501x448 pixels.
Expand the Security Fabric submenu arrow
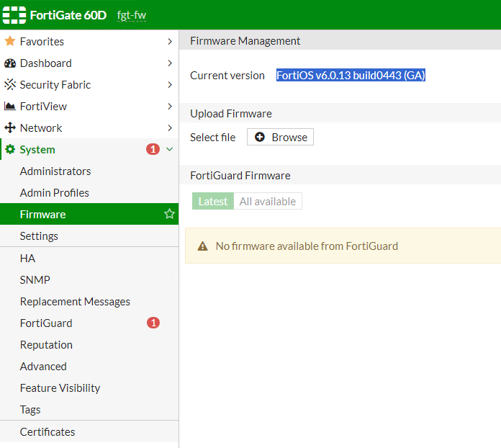tap(169, 85)
